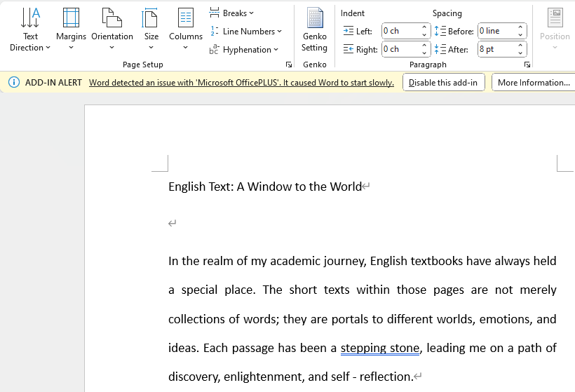Click the underlined 'stepping stone' text
Image resolution: width=575 pixels, height=392 pixels.
379,349
